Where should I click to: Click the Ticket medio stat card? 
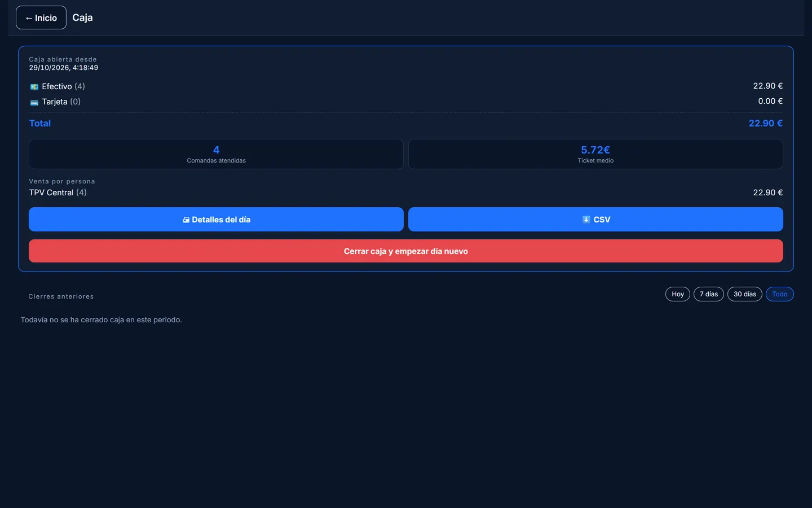(x=595, y=154)
